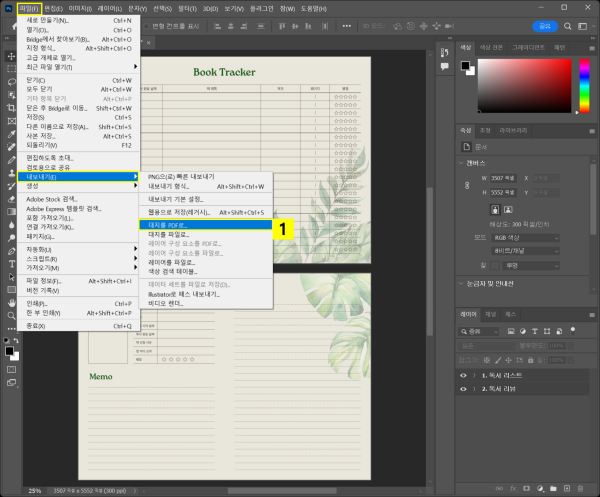Expand the '1. 독서 리스트' group
Screen dimensions: 600x497
(474, 376)
